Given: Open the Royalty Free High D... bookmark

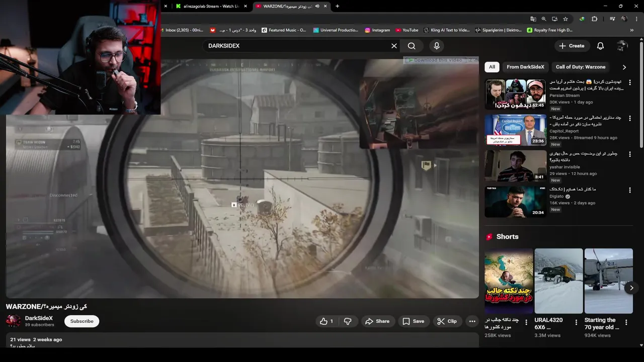Looking at the screenshot, I should pyautogui.click(x=550, y=30).
